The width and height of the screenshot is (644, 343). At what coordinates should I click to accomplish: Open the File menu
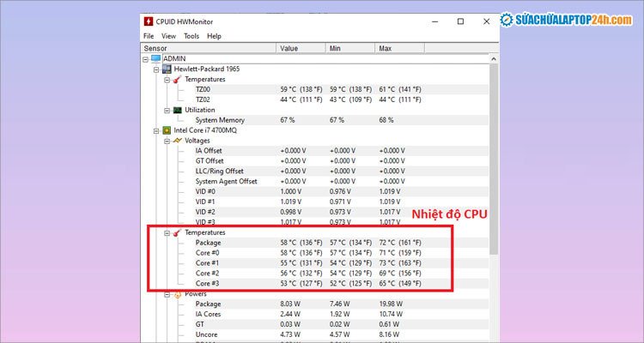149,36
